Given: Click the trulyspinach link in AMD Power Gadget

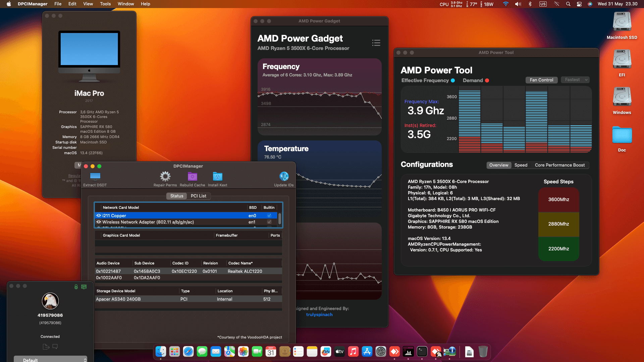Looking at the screenshot, I should pyautogui.click(x=319, y=314).
